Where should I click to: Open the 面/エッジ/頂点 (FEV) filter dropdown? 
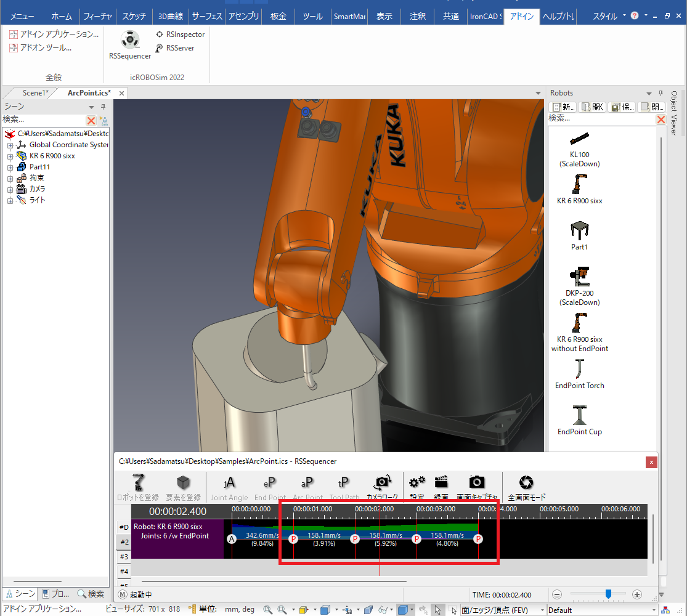point(542,610)
